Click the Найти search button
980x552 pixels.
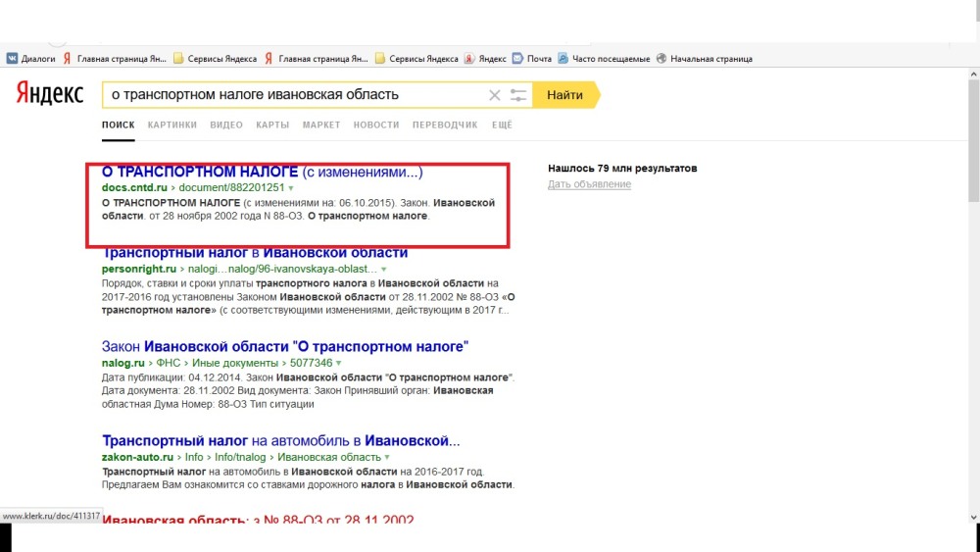coord(565,95)
